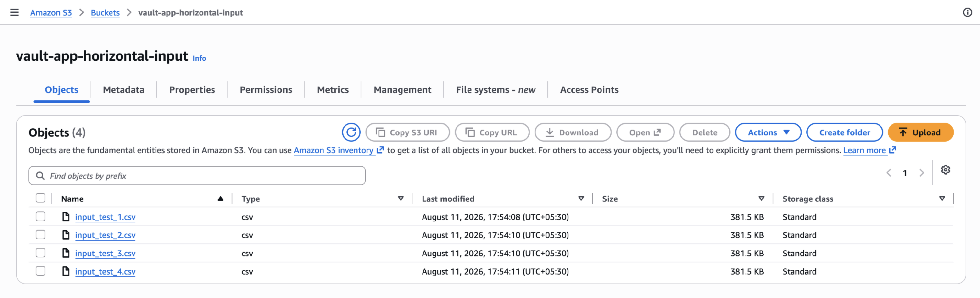
Task: Focus the Find objects by prefix field
Action: click(197, 176)
